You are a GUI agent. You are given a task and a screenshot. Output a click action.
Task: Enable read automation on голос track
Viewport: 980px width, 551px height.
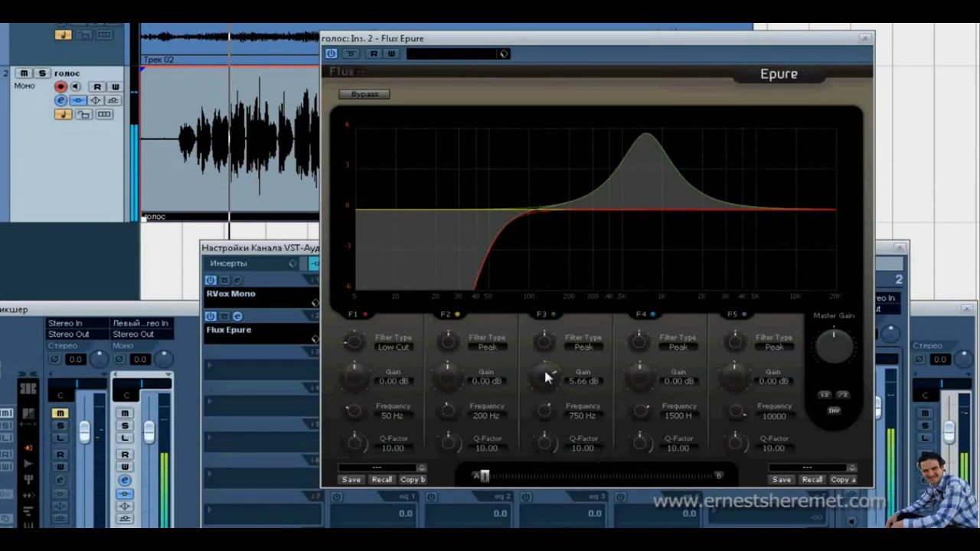97,87
